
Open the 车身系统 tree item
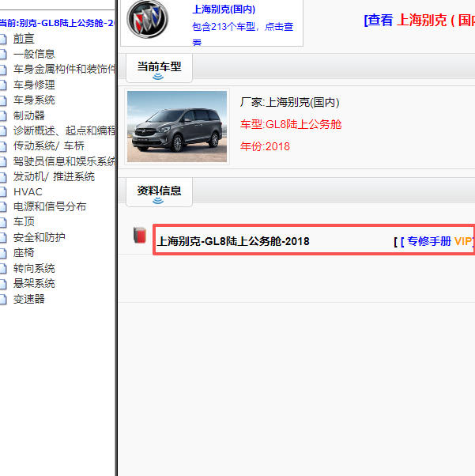tap(34, 100)
